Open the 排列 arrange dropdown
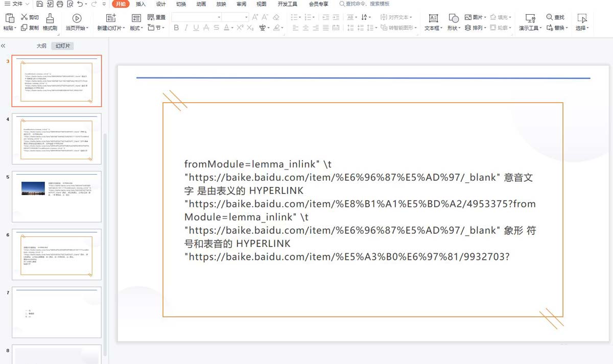 [x=476, y=28]
